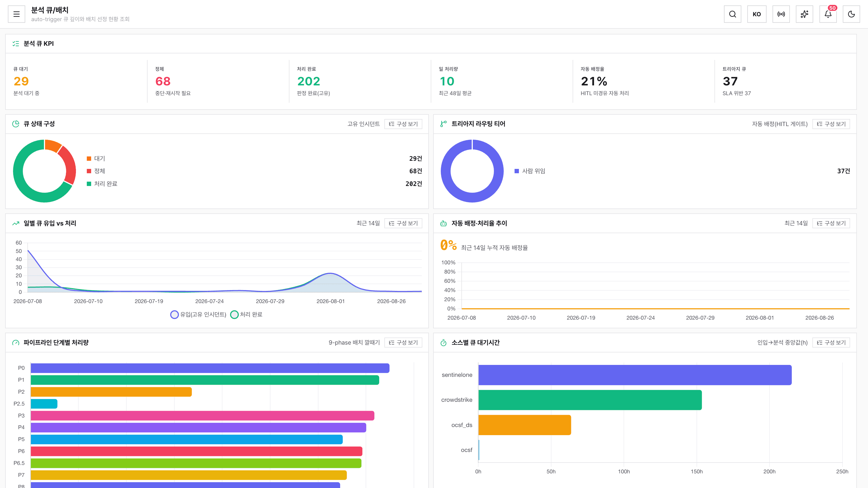Click the 파이프라인 단계별 처리량 gauge icon
Screen dimensions: 868x488
click(x=15, y=342)
